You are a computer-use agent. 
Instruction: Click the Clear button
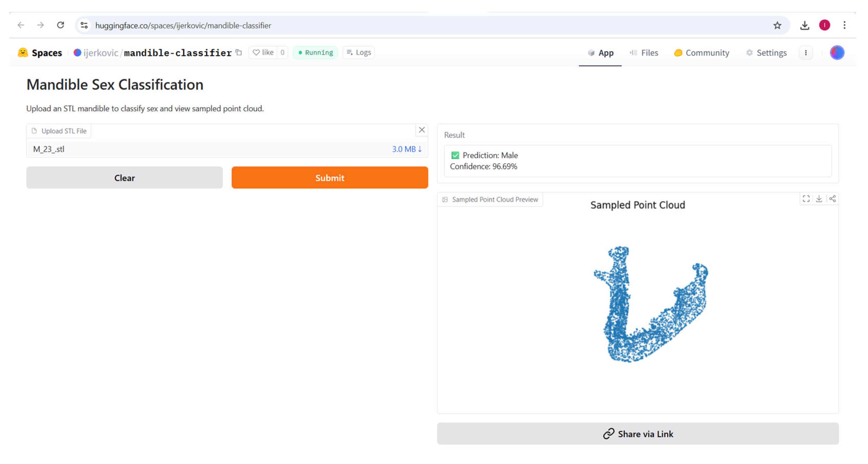(x=124, y=178)
